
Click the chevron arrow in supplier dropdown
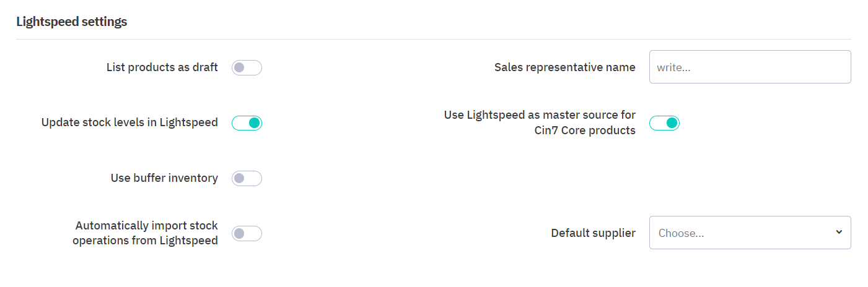coord(839,232)
